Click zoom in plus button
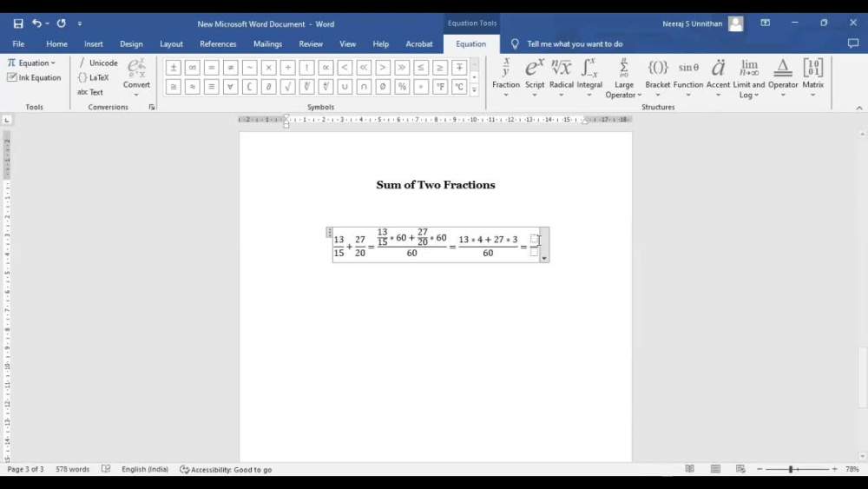This screenshot has width=868, height=489. (835, 469)
